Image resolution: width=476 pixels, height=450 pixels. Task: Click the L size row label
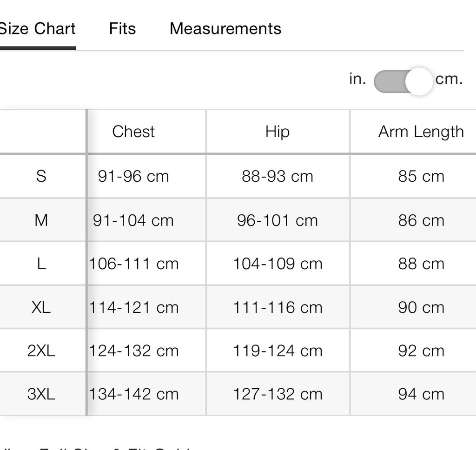click(41, 264)
